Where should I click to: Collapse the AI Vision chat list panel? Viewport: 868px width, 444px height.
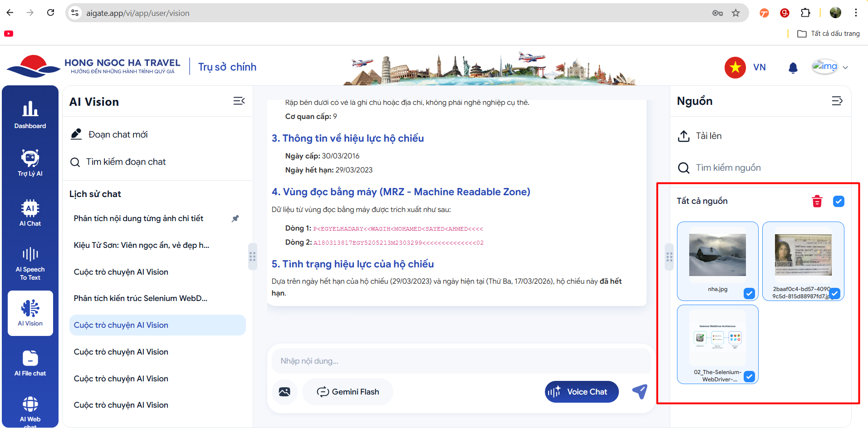(239, 101)
